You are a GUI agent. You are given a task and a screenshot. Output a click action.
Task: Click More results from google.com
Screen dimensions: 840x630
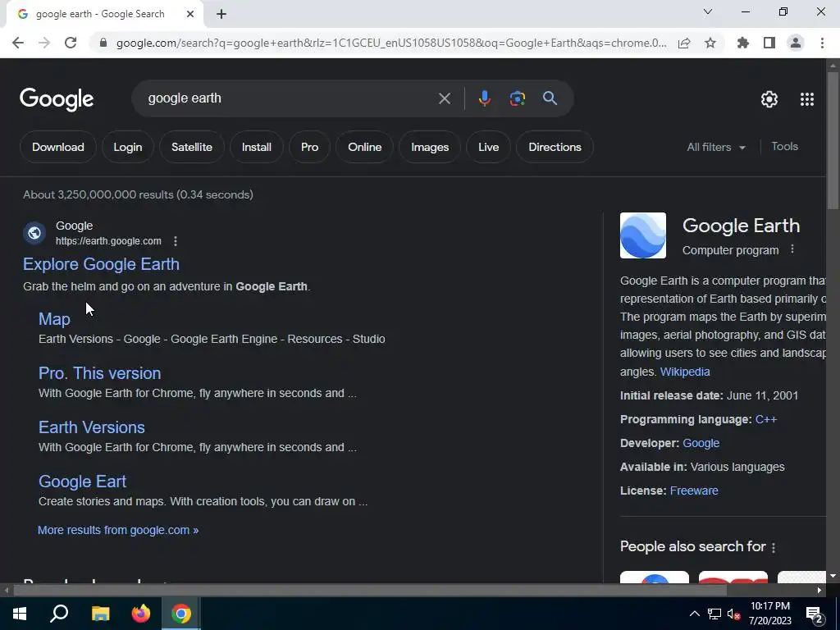[118, 530]
